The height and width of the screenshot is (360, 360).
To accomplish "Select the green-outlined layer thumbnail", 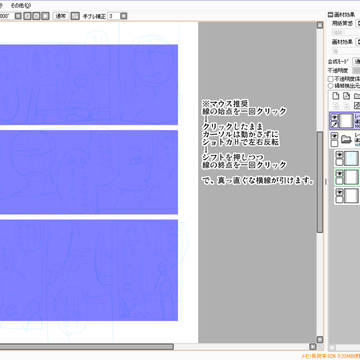I will [x=351, y=177].
